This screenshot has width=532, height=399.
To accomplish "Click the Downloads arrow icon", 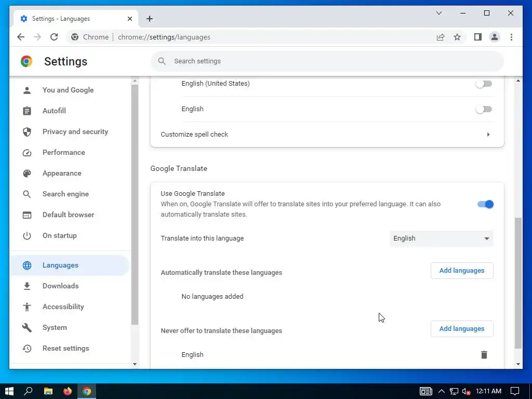I will coord(27,286).
